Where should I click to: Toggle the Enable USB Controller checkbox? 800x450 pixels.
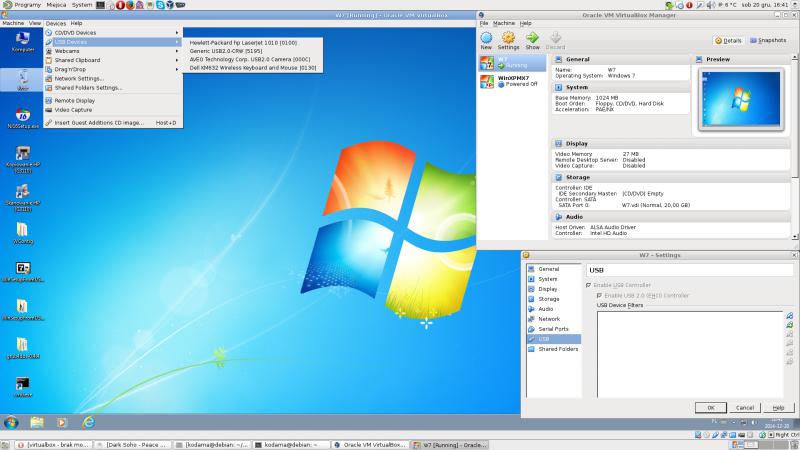(x=588, y=285)
